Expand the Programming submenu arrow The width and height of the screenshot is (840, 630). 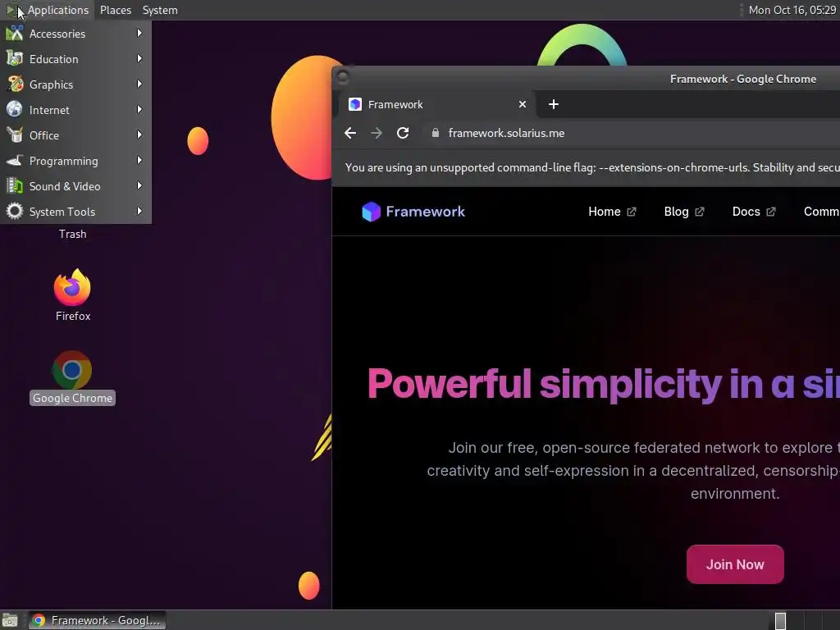coord(139,160)
